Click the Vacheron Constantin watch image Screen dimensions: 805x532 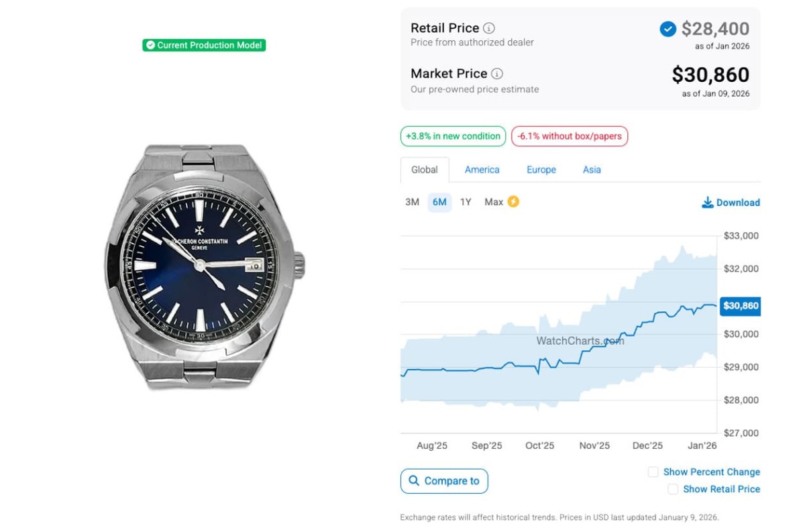point(205,266)
